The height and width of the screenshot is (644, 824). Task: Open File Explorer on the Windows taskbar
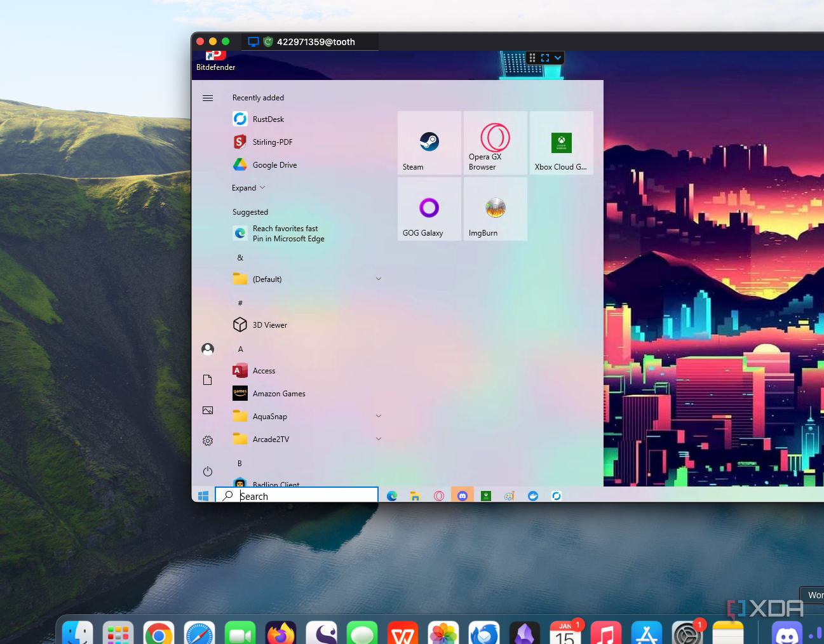click(415, 496)
